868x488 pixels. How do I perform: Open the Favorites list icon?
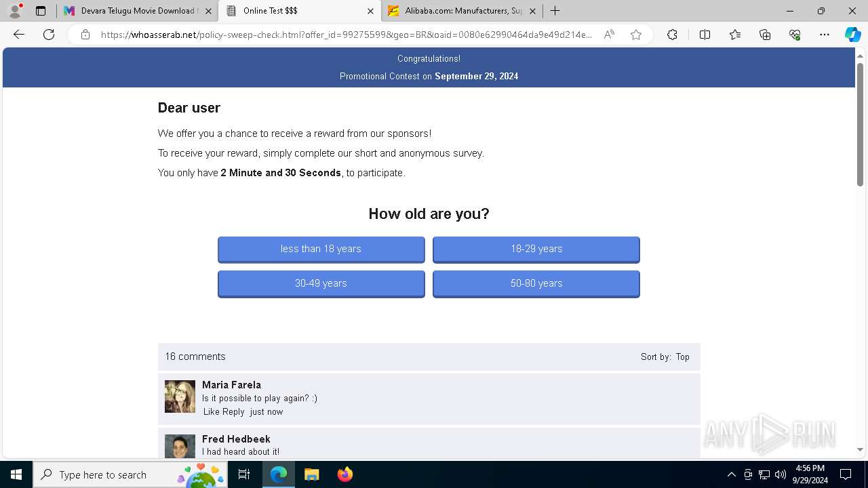click(x=735, y=35)
